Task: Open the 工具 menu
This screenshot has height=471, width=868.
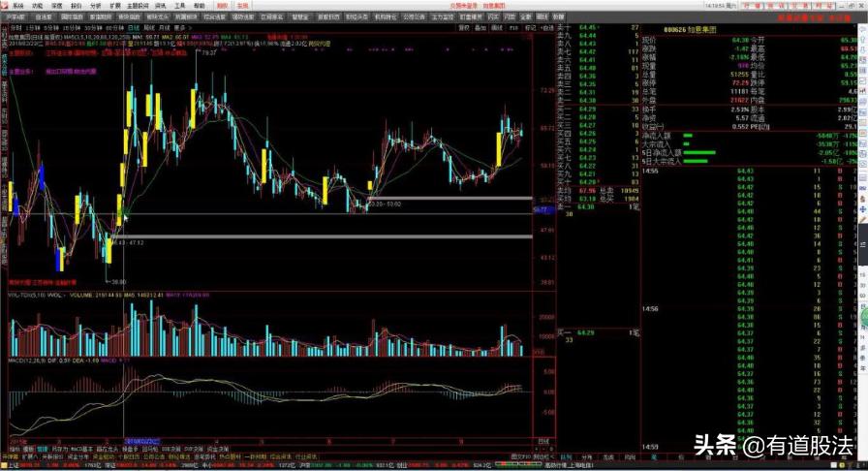Action: pos(180,6)
